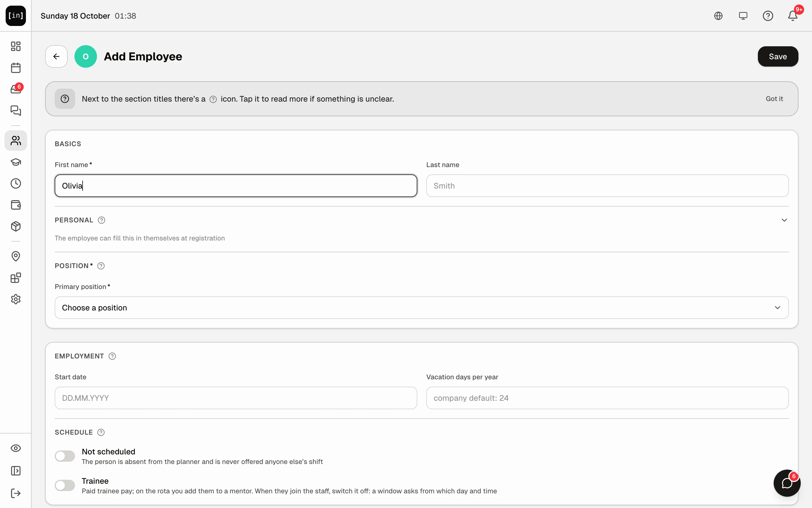This screenshot has width=812, height=508.
Task: Click the Save button
Action: pos(778,56)
